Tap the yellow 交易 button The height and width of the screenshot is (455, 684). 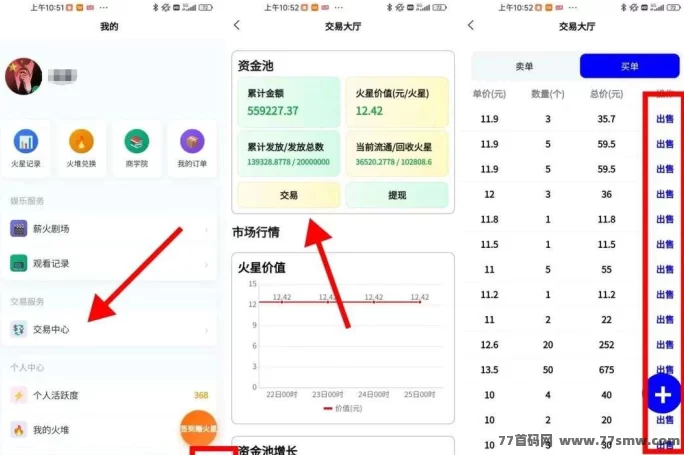point(288,195)
